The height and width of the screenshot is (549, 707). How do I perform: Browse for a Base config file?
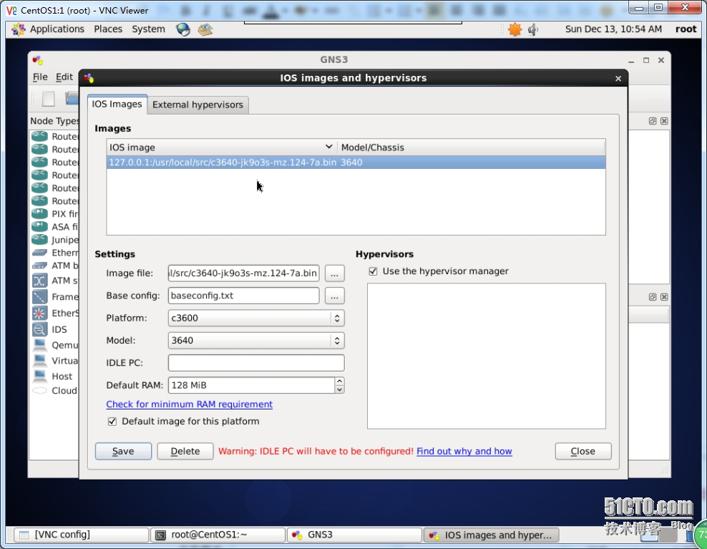(334, 296)
